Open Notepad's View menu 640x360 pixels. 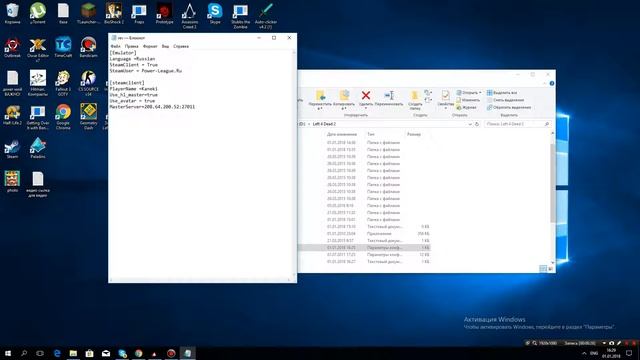point(165,46)
